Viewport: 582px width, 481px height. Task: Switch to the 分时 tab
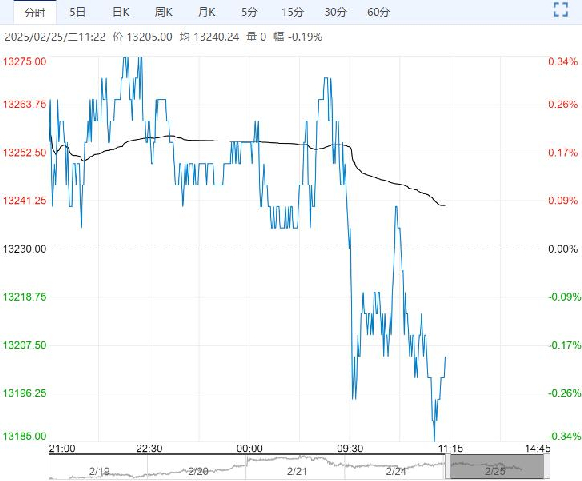pyautogui.click(x=35, y=12)
